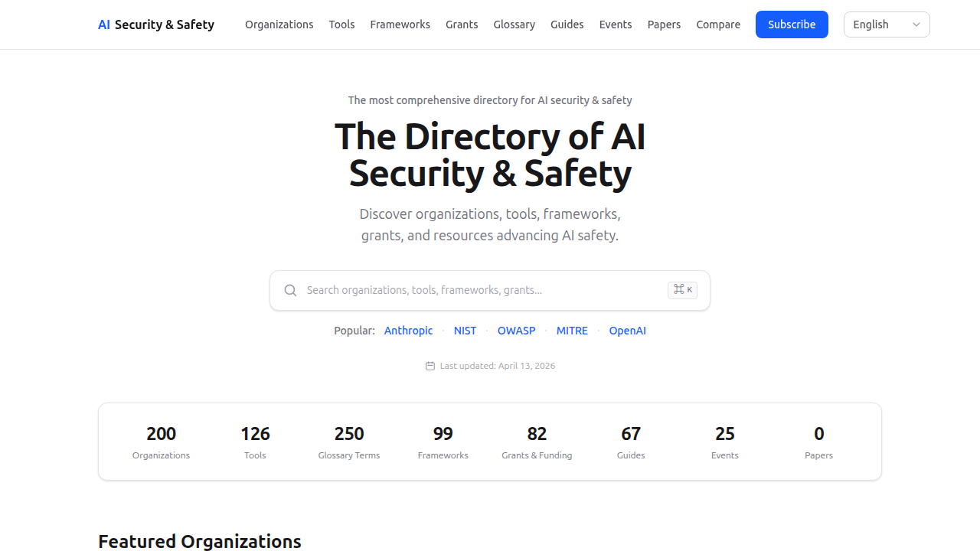Focus the search organizations input field
The image size is (980, 551).
tap(490, 290)
